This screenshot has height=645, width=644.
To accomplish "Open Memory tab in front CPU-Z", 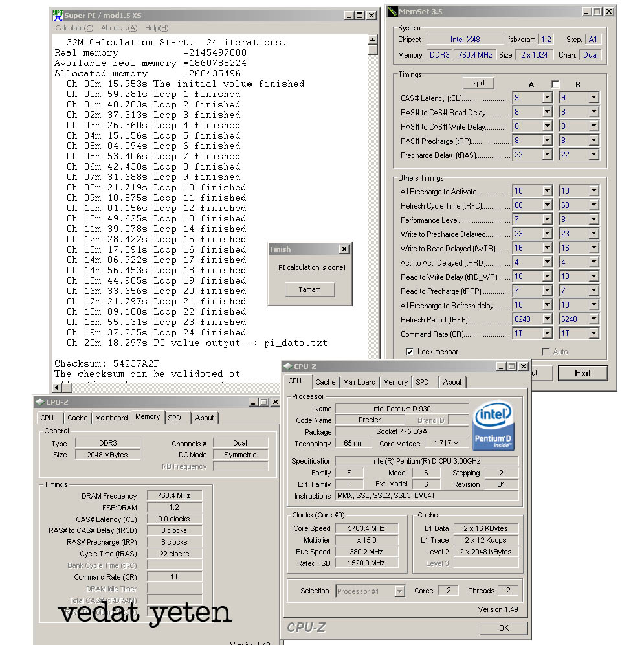I will (x=395, y=382).
